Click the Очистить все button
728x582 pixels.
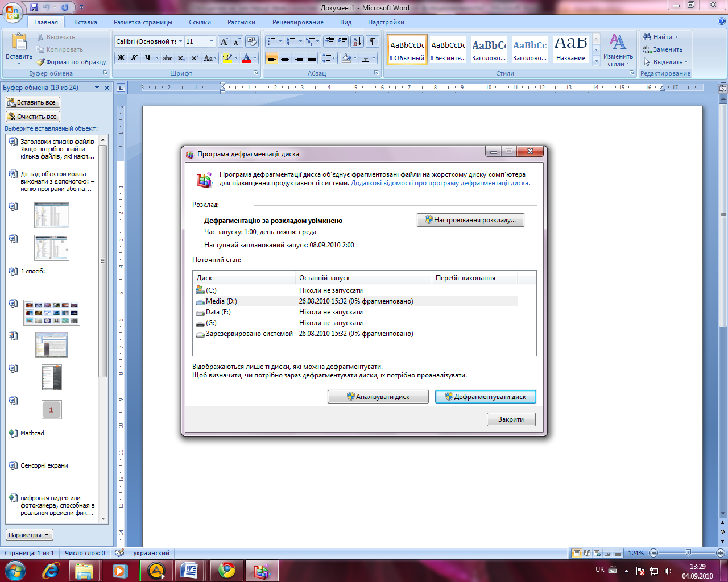32,117
